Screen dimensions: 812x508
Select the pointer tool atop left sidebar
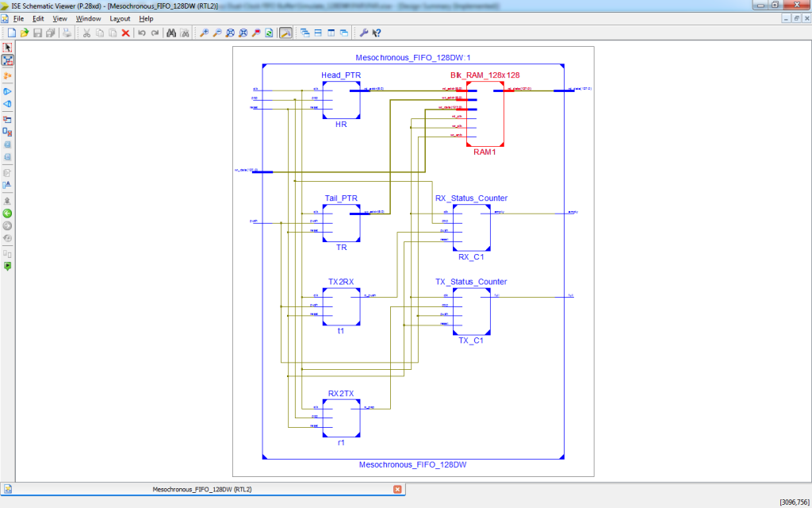[x=7, y=48]
